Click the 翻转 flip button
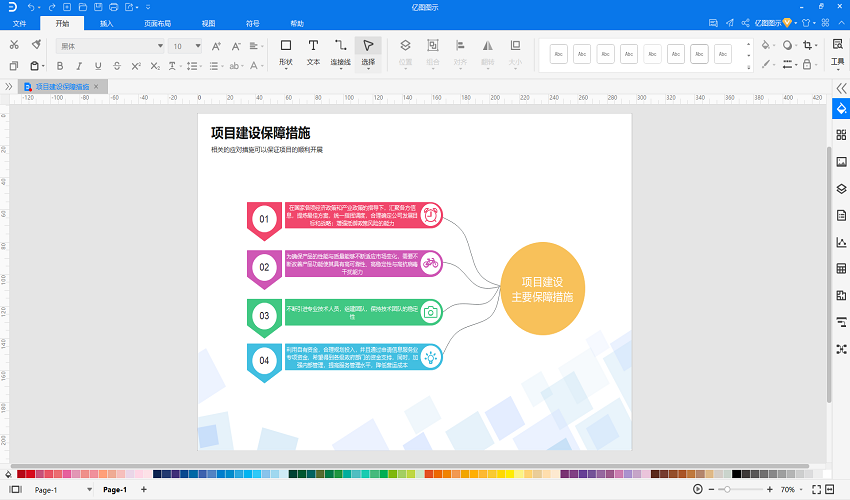The image size is (850, 500). (x=488, y=53)
